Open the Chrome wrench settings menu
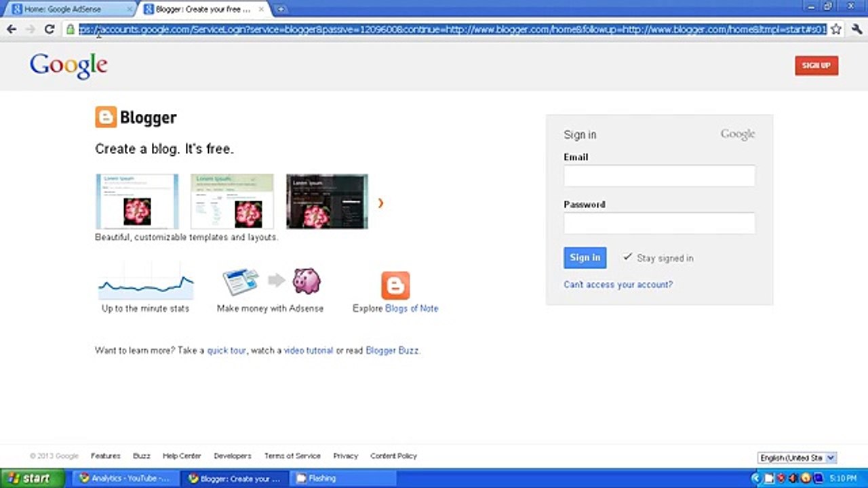Viewport: 868px width, 488px height. pos(856,29)
